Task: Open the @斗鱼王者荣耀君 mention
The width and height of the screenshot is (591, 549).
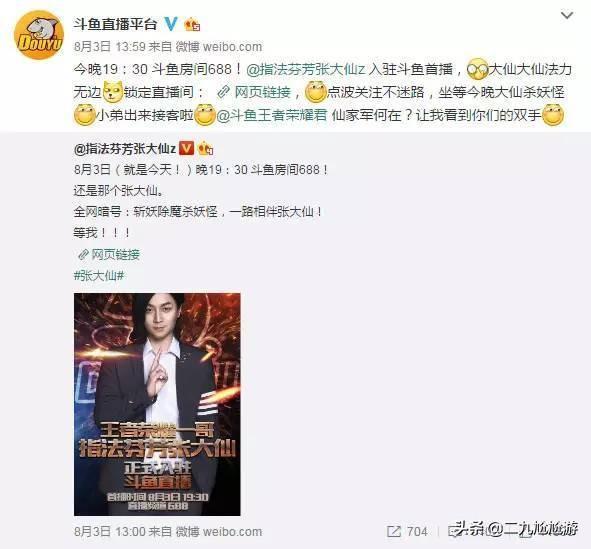Action: click(x=271, y=115)
